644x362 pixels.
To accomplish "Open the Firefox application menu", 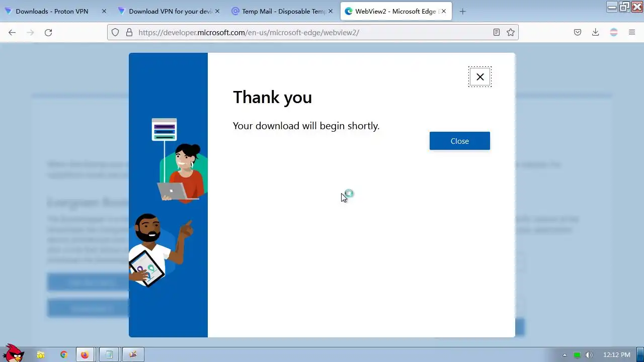I will [632, 32].
